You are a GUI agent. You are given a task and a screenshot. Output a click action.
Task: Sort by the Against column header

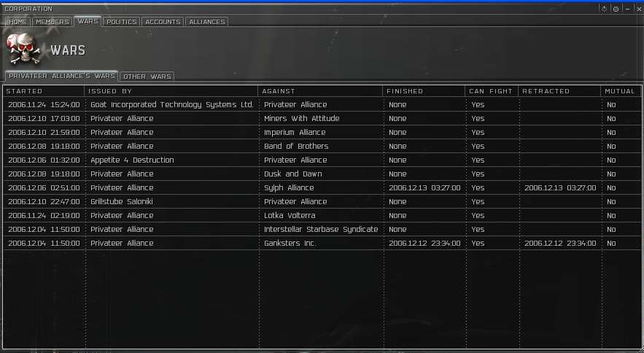coord(320,91)
